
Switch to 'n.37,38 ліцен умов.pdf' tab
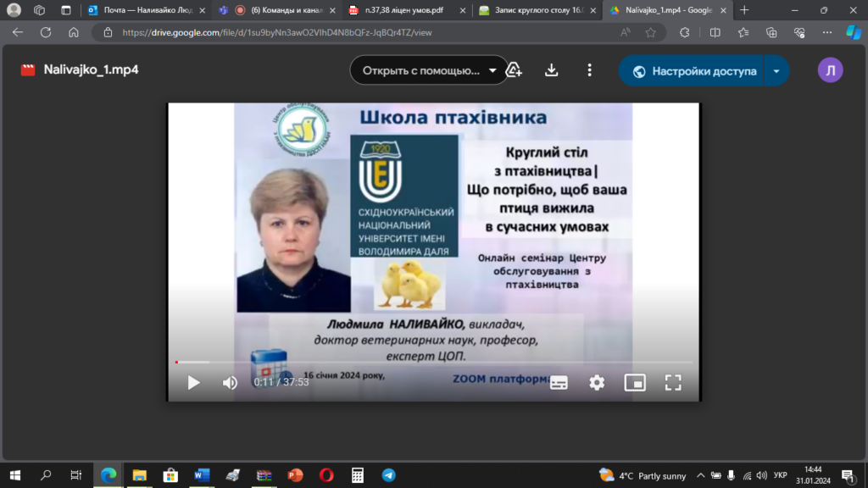pyautogui.click(x=407, y=10)
